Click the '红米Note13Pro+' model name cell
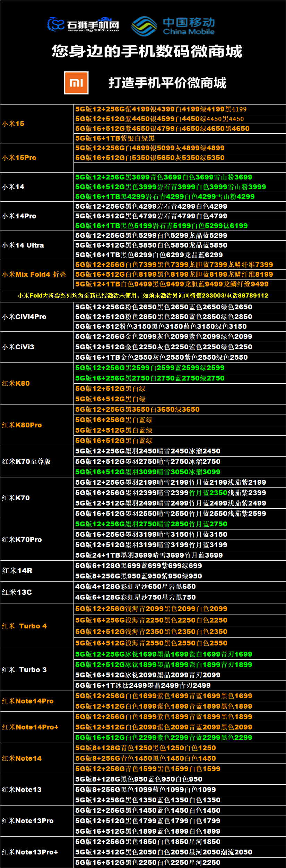Image resolution: width=286 pixels, height=868 pixels. (x=37, y=852)
